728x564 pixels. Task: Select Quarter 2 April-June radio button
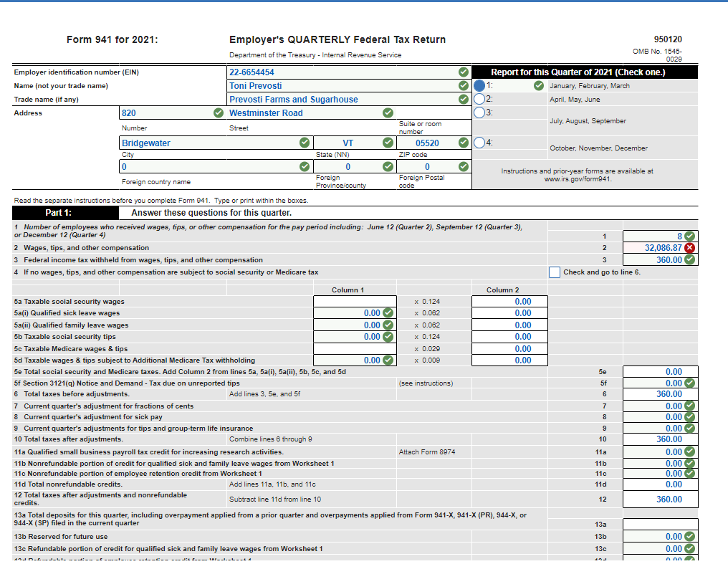479,99
